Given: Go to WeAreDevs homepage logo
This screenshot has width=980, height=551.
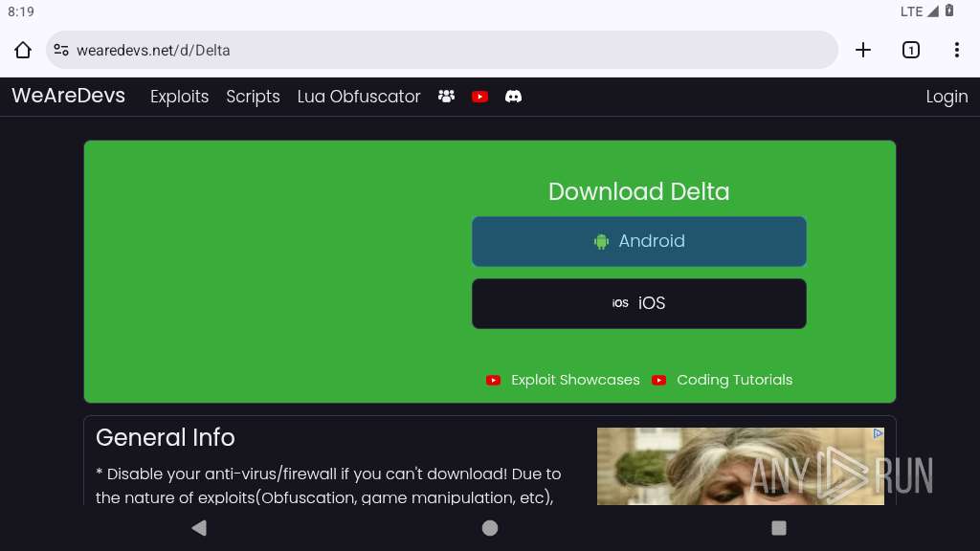Looking at the screenshot, I should [68, 96].
